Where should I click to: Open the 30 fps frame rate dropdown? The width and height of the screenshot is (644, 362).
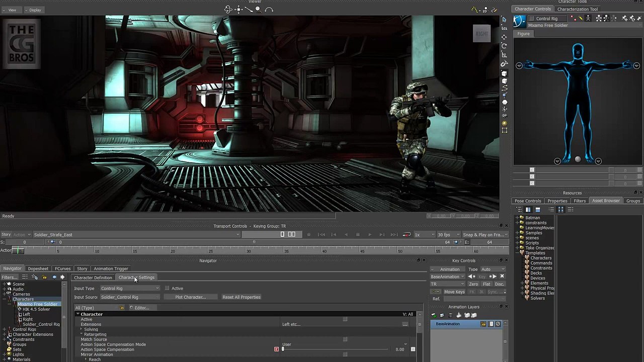[x=447, y=235]
